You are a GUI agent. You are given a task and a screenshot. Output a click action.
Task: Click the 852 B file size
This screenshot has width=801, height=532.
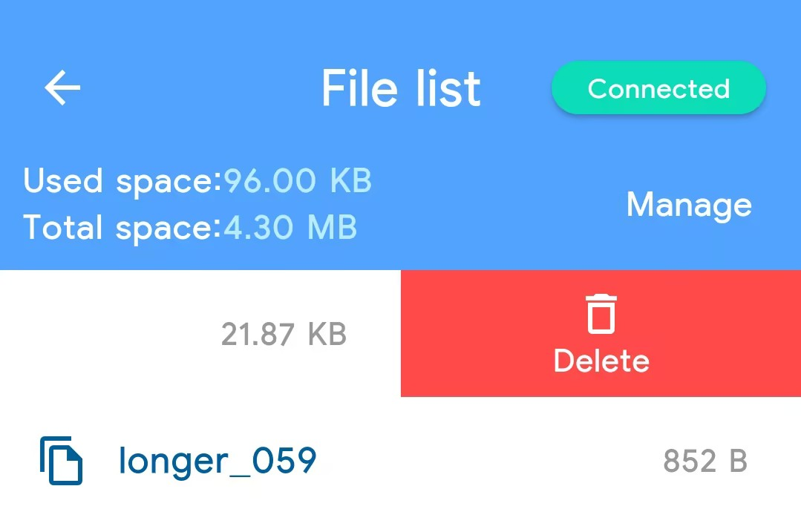pyautogui.click(x=704, y=462)
